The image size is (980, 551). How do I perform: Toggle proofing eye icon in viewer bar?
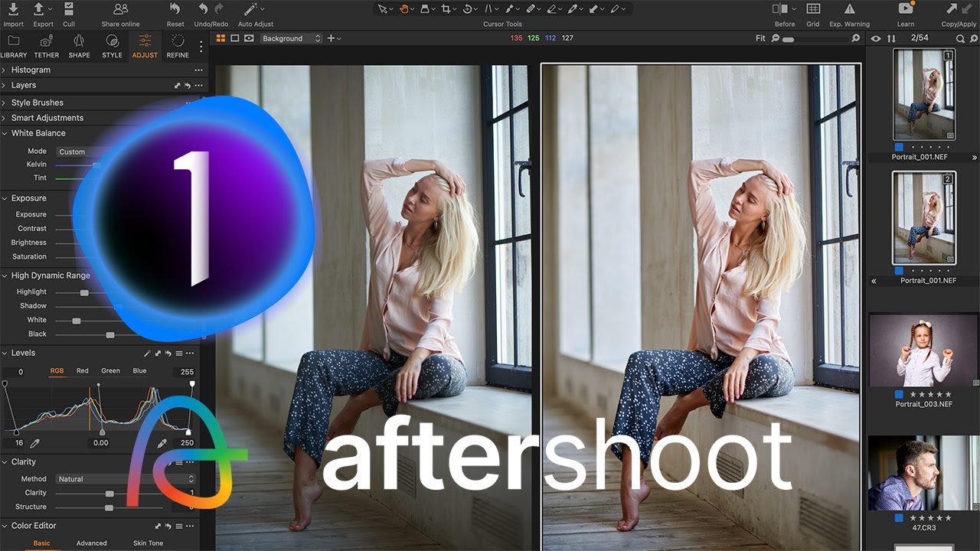click(x=249, y=38)
